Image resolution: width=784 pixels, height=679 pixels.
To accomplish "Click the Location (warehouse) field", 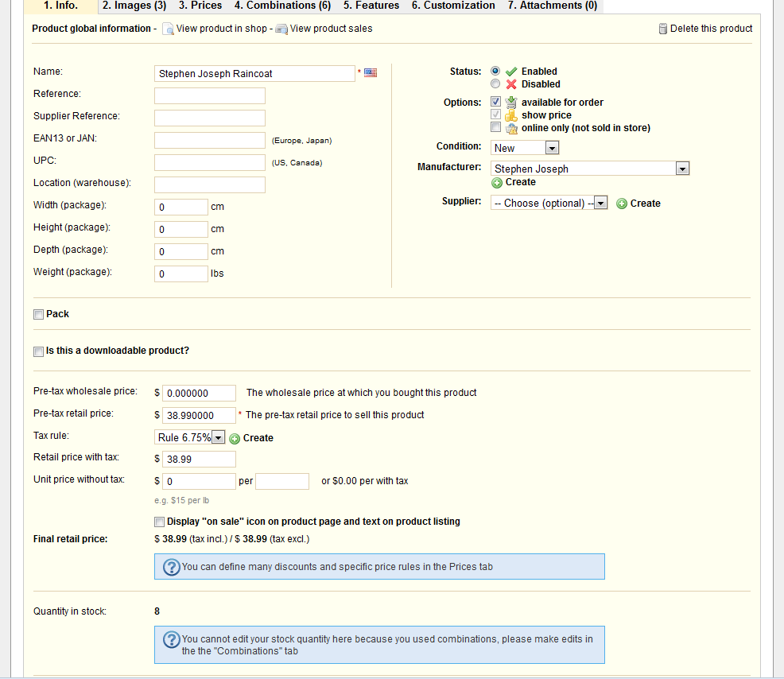I will coord(209,184).
